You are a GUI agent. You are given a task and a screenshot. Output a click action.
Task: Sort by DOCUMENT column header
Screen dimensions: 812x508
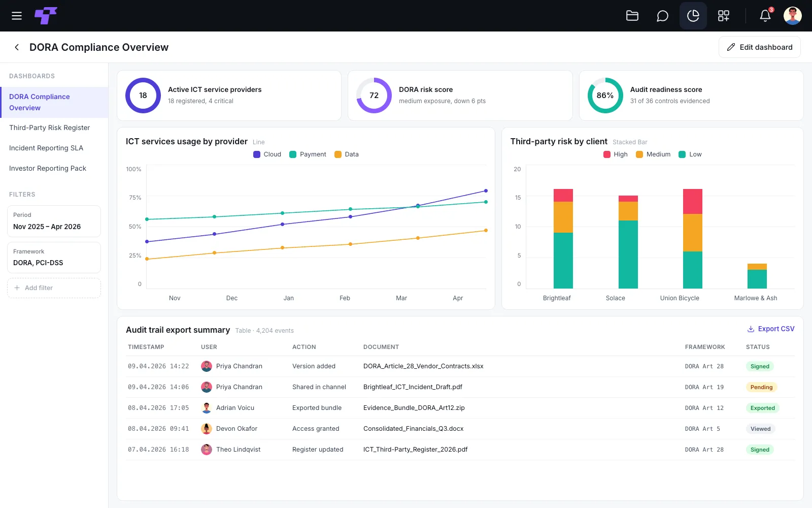click(381, 347)
